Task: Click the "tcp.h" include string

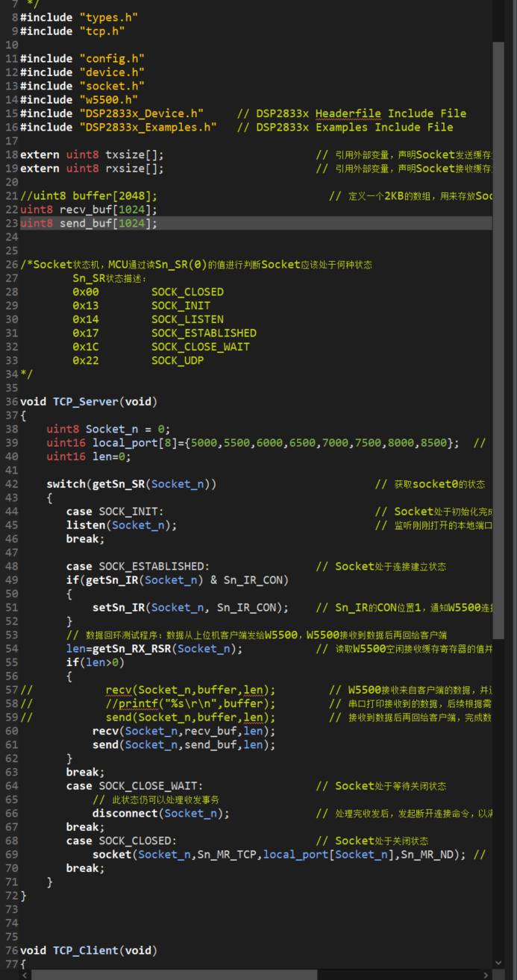Action: 101,31
